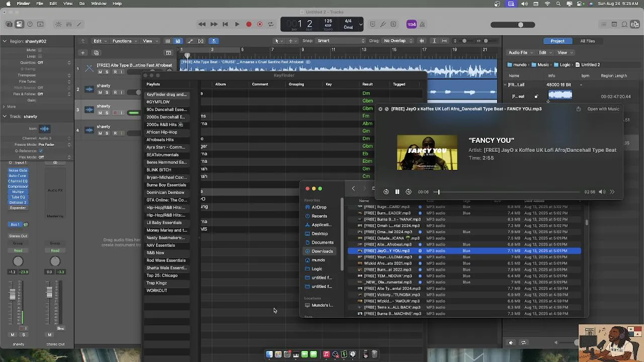Go to beginning with transport button

pyautogui.click(x=225, y=24)
